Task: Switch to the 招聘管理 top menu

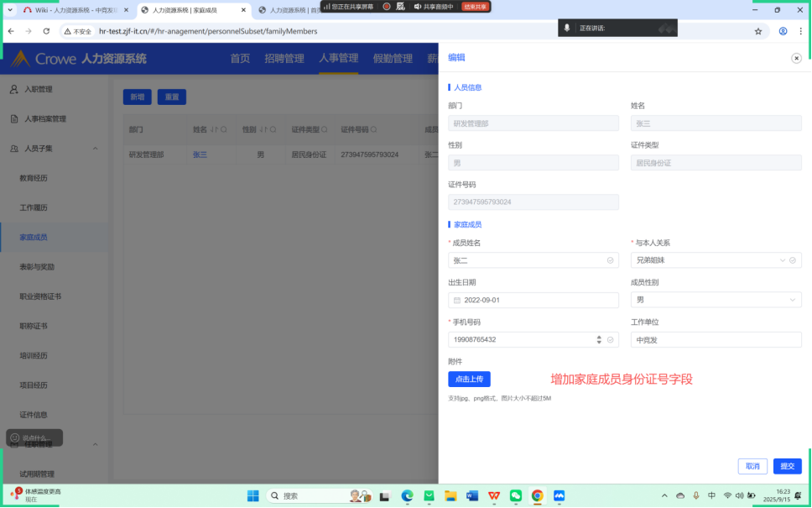Action: coord(284,59)
